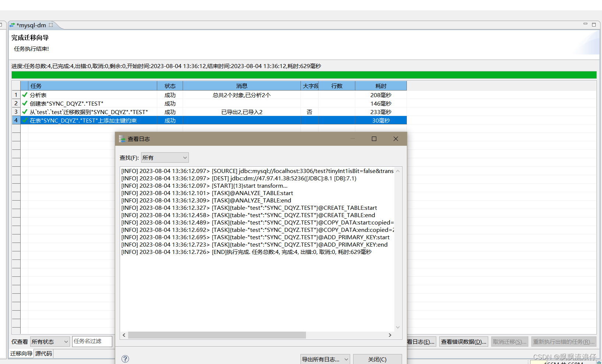
Task: Click the 任务名过滤 filter field
Action: click(92, 341)
